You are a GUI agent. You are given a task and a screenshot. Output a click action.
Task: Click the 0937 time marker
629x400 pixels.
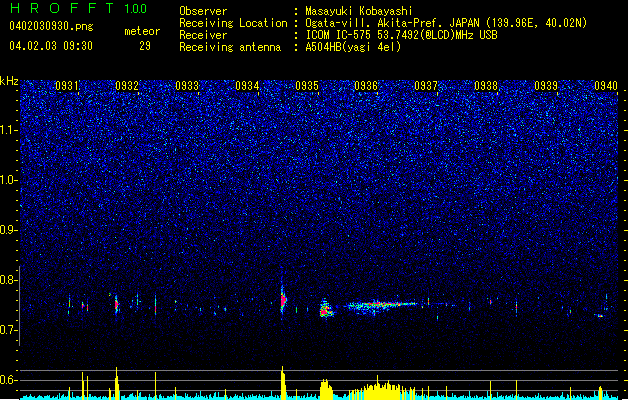click(x=426, y=86)
